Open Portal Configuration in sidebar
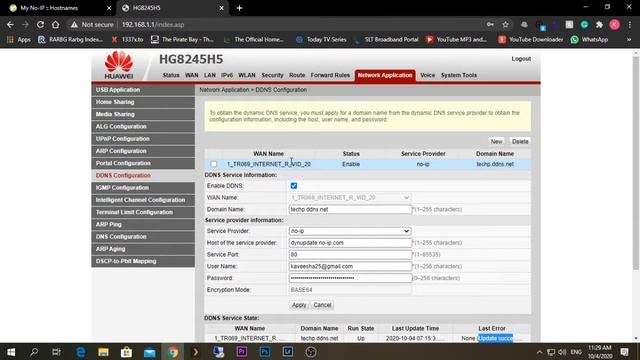The width and height of the screenshot is (640, 360). [x=143, y=163]
